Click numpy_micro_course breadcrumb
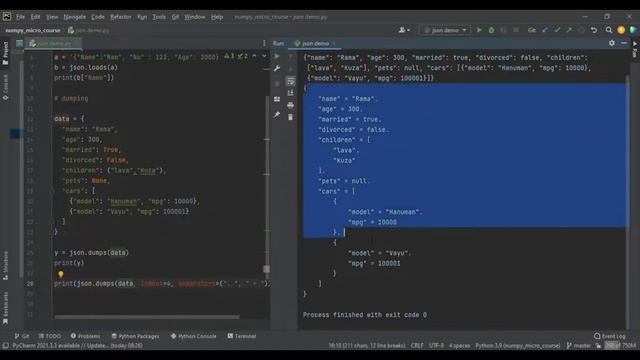 click(x=33, y=30)
